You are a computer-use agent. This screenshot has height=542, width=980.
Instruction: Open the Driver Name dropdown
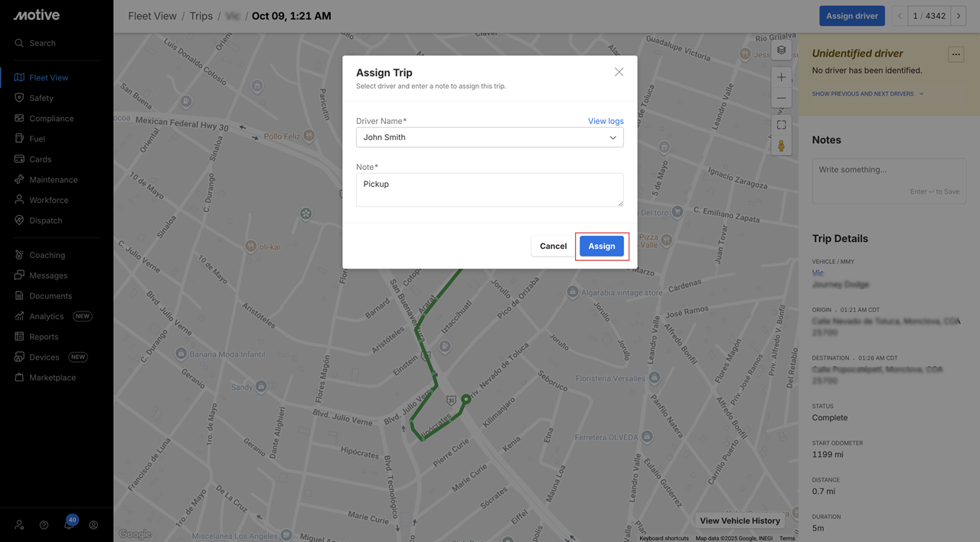[490, 137]
